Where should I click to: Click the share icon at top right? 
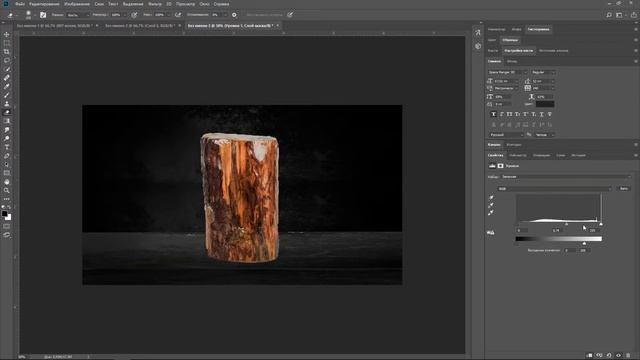pos(633,15)
